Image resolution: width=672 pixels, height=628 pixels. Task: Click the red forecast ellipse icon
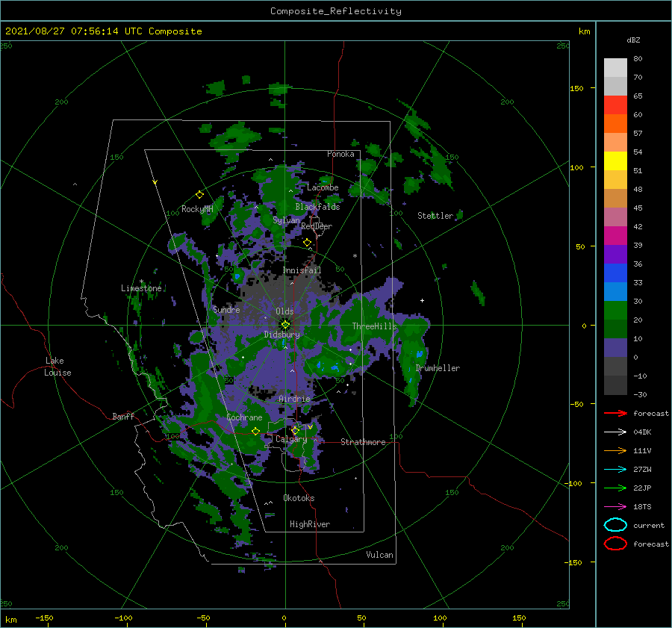coord(615,544)
